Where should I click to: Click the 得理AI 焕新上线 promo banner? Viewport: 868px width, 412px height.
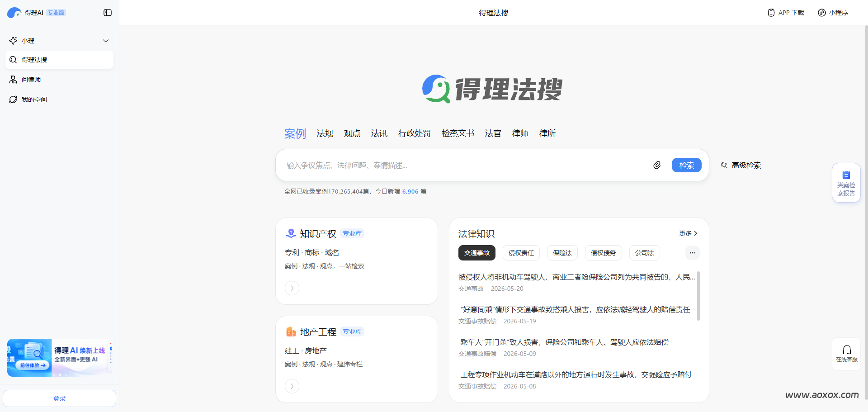tap(59, 357)
